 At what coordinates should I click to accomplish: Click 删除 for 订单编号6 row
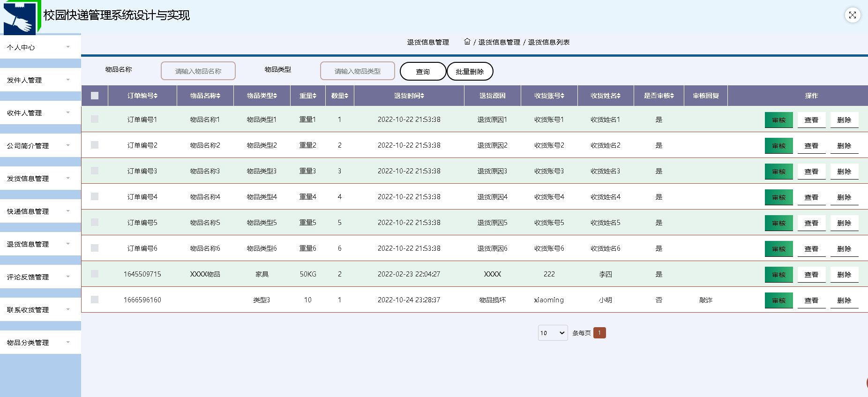[x=845, y=249]
